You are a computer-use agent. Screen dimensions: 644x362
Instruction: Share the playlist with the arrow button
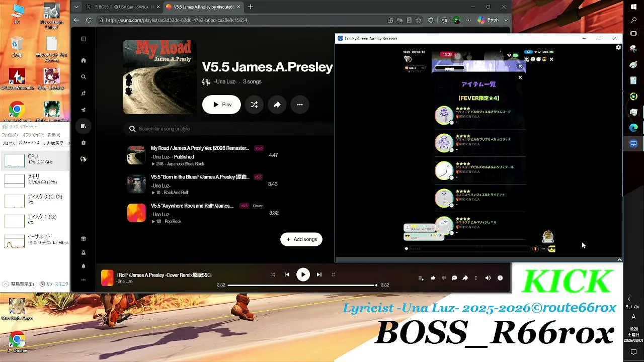tap(277, 105)
